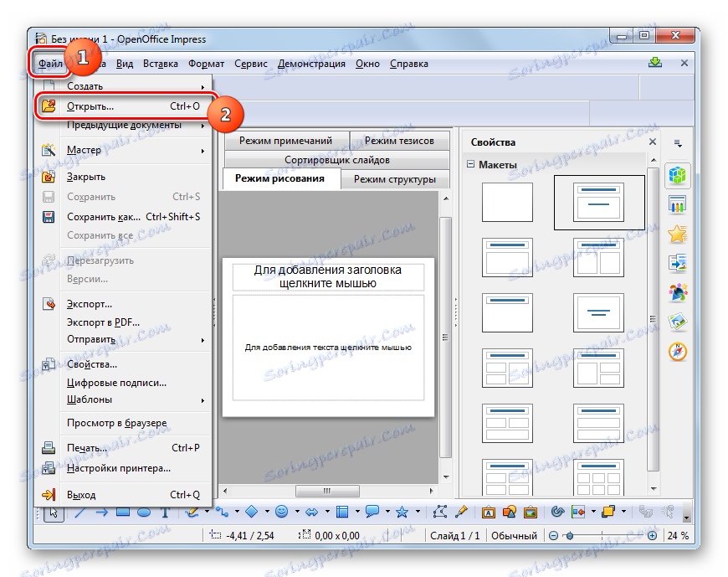
Task: Insert picture From File icon
Action: [510, 512]
